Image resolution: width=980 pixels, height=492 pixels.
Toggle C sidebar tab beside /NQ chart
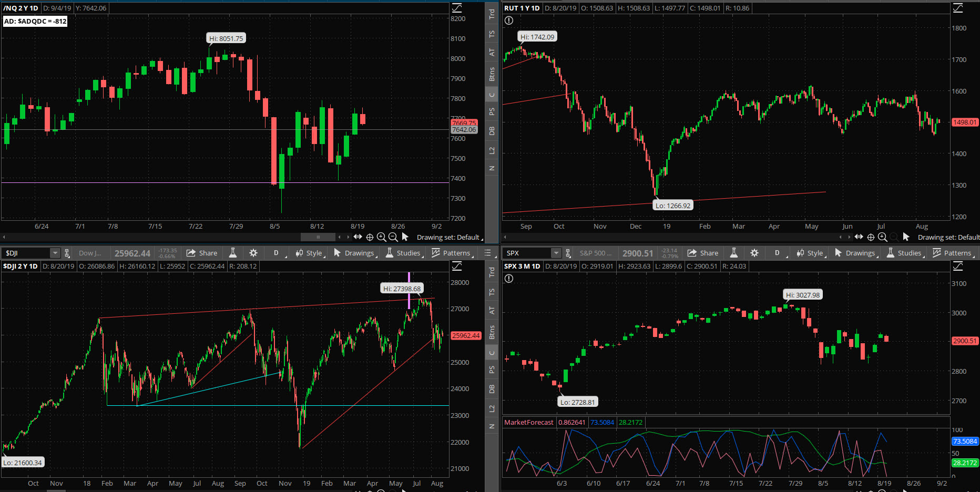[492, 95]
